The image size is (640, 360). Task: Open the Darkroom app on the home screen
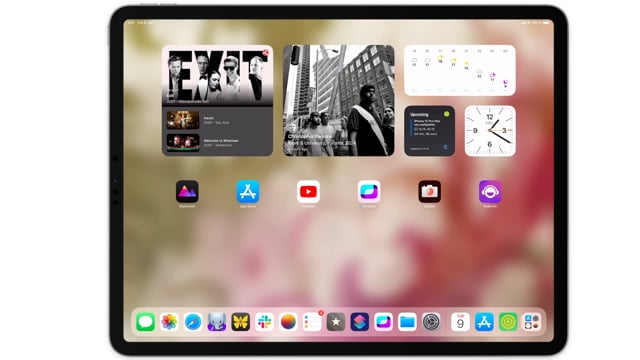187,191
